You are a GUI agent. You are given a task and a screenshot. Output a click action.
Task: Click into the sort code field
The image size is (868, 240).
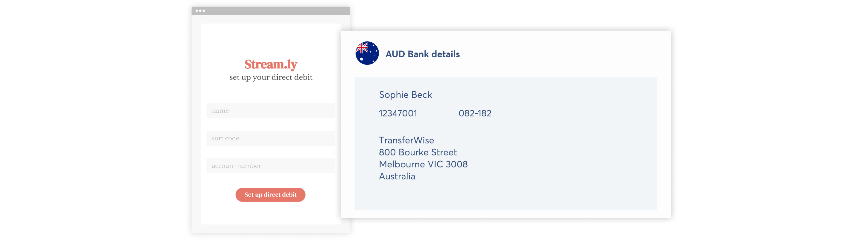pos(271,138)
